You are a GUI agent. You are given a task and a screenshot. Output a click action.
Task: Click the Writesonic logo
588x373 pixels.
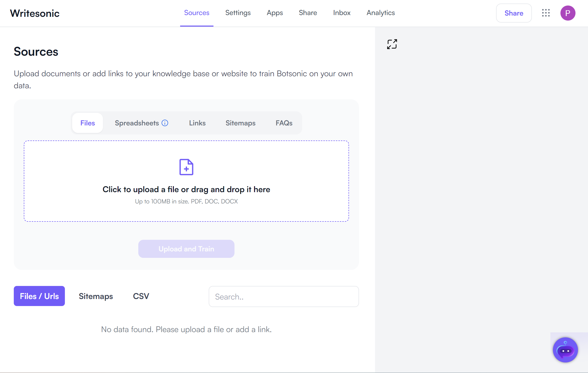pos(35,13)
